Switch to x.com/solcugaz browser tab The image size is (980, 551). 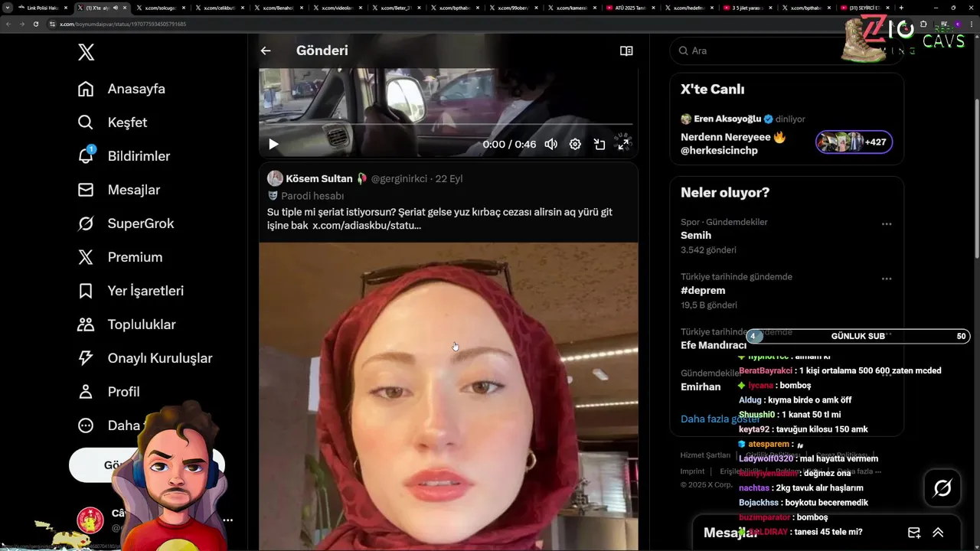pyautogui.click(x=159, y=8)
